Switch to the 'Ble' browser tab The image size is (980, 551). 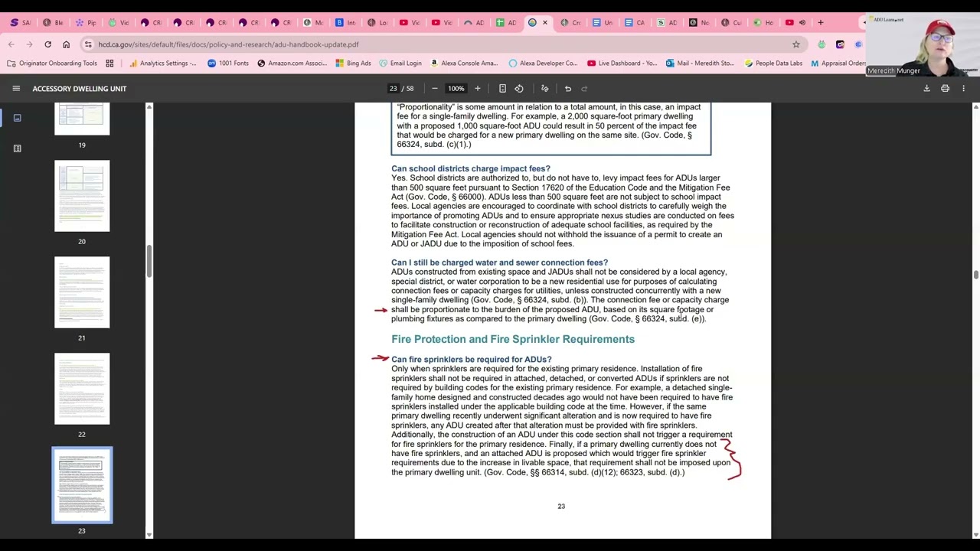click(x=53, y=22)
